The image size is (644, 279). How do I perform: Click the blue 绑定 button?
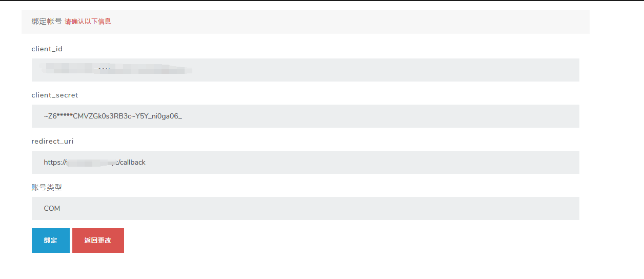[50, 241]
